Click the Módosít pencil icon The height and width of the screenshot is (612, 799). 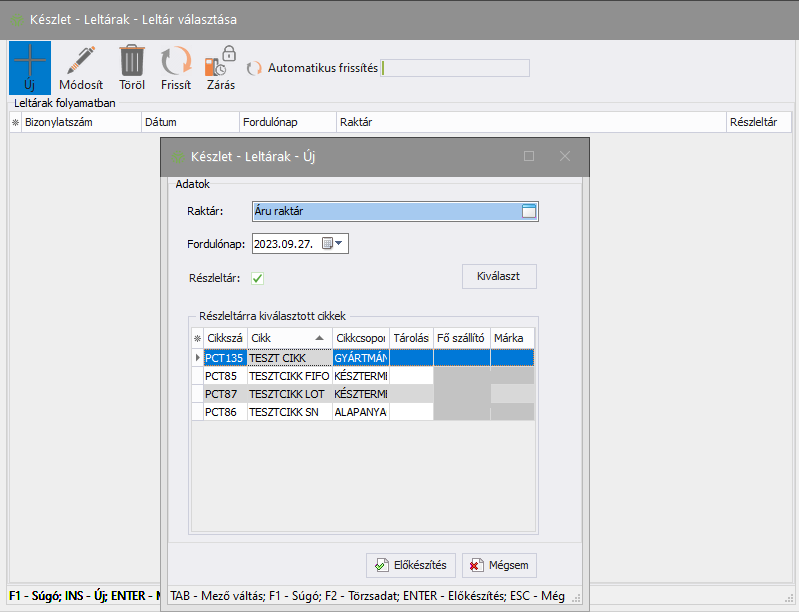[x=81, y=60]
